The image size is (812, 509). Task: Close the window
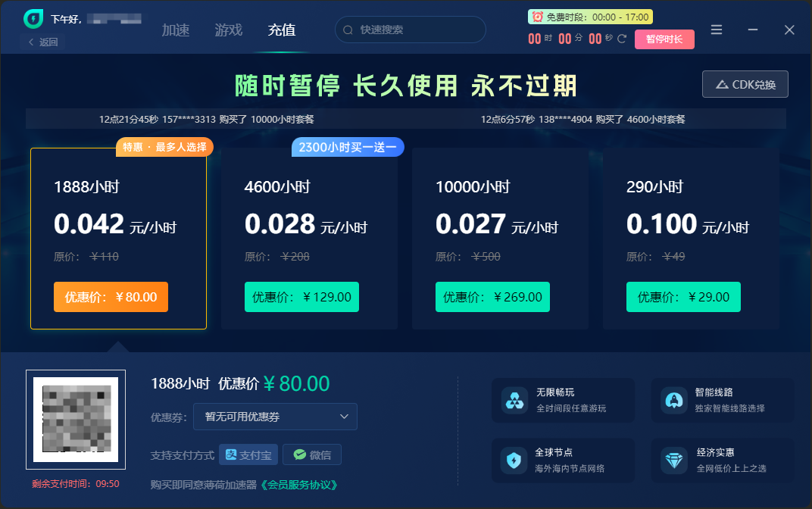[x=789, y=30]
